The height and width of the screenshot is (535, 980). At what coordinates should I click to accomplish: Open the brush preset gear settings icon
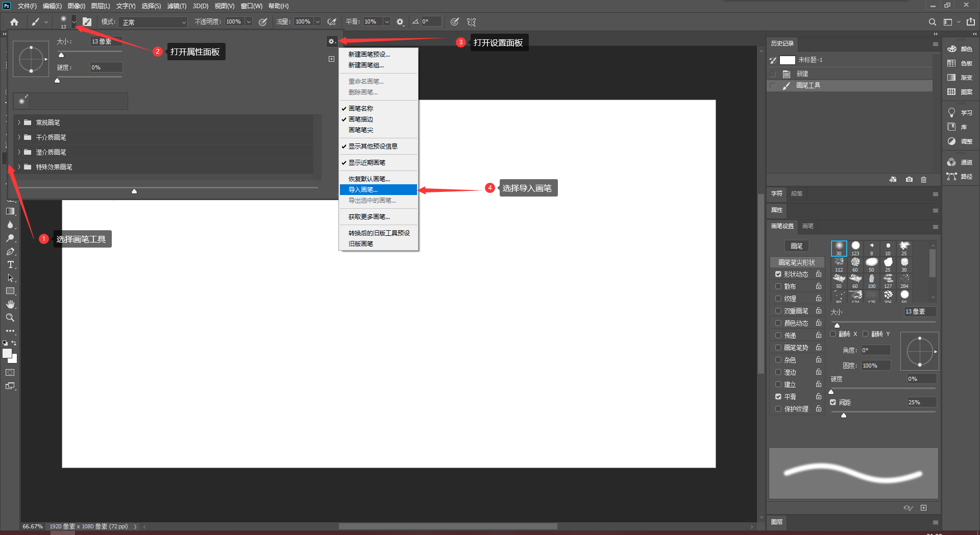332,41
